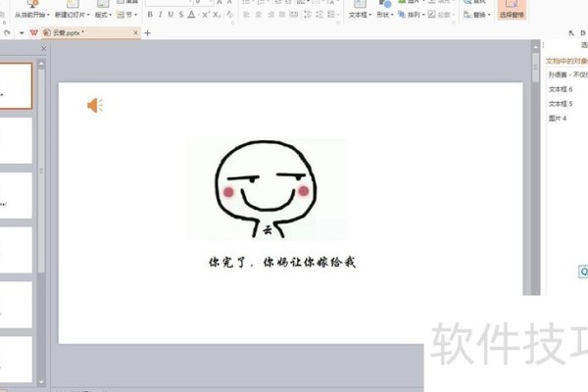Click thumbnail panel scroll up arrow

[x=41, y=64]
